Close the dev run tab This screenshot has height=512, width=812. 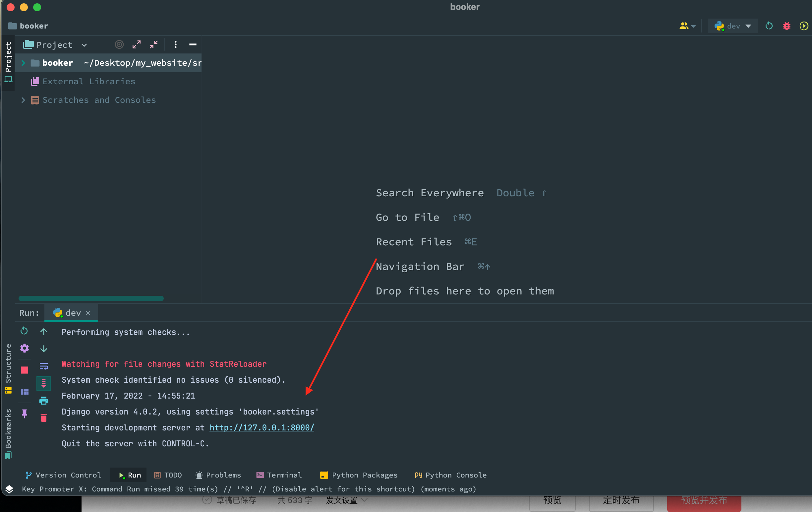pos(88,313)
